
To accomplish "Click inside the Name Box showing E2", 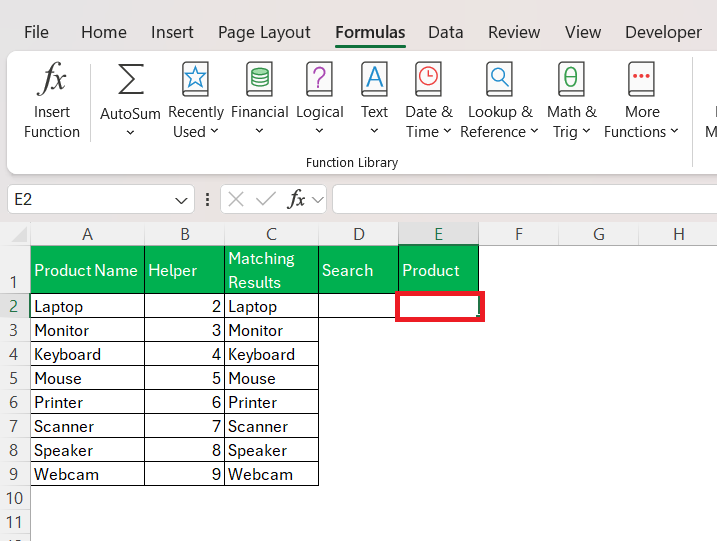I will (x=90, y=199).
